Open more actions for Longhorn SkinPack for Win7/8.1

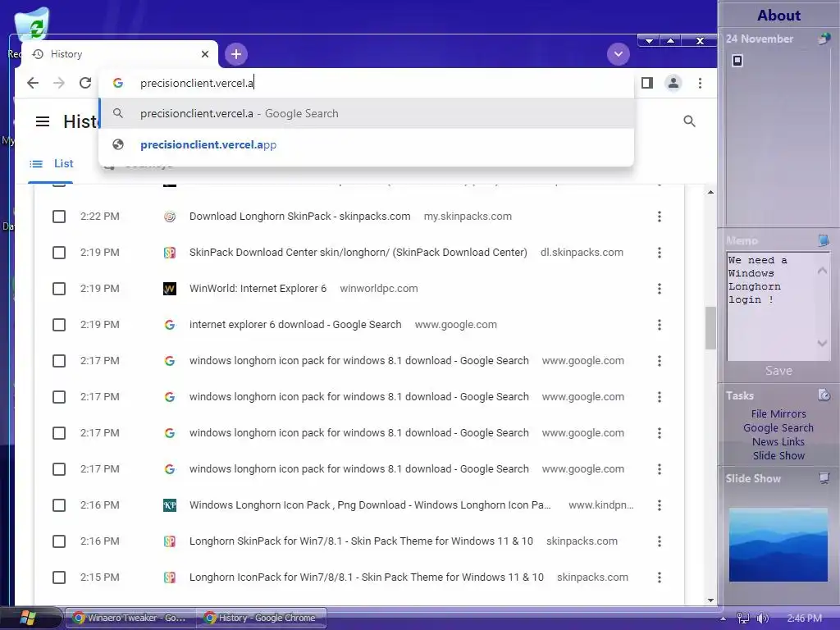[x=660, y=541]
